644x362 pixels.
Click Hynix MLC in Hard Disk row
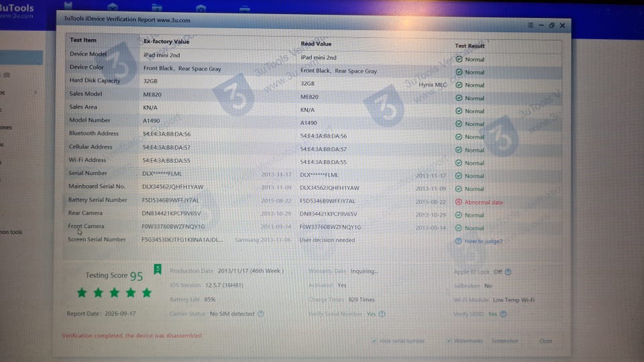(x=433, y=84)
